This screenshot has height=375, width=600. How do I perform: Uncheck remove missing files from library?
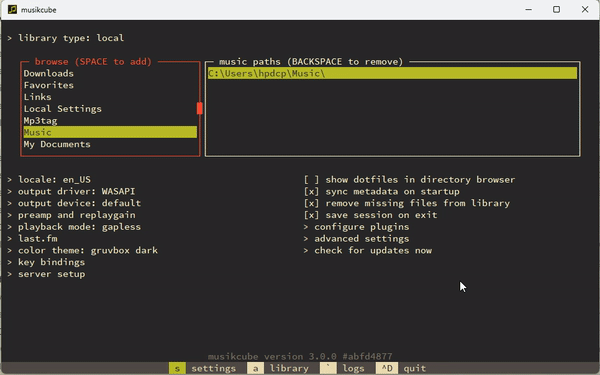click(x=407, y=203)
